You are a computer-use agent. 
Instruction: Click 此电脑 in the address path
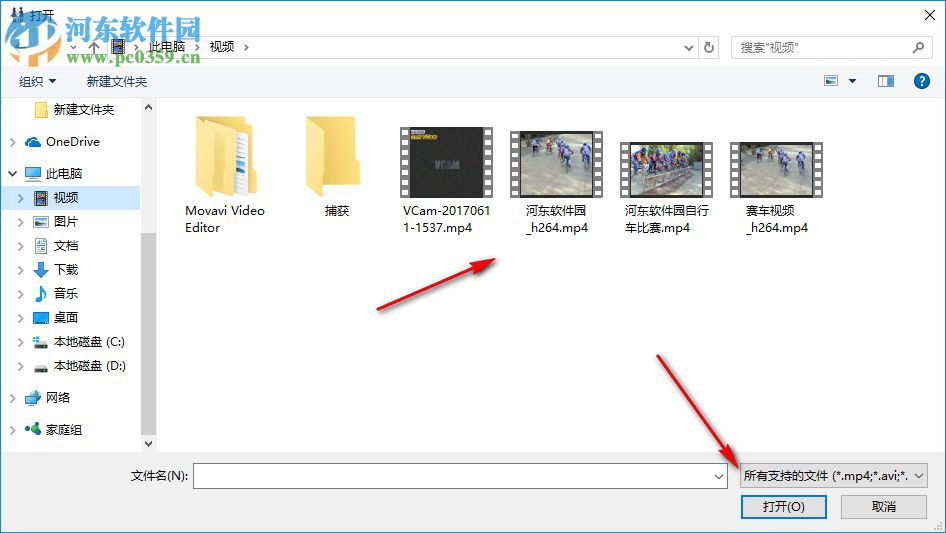pyautogui.click(x=167, y=47)
